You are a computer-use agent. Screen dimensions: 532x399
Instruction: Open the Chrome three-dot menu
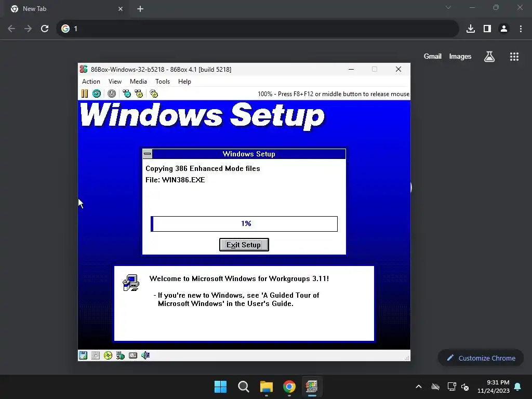coord(521,29)
